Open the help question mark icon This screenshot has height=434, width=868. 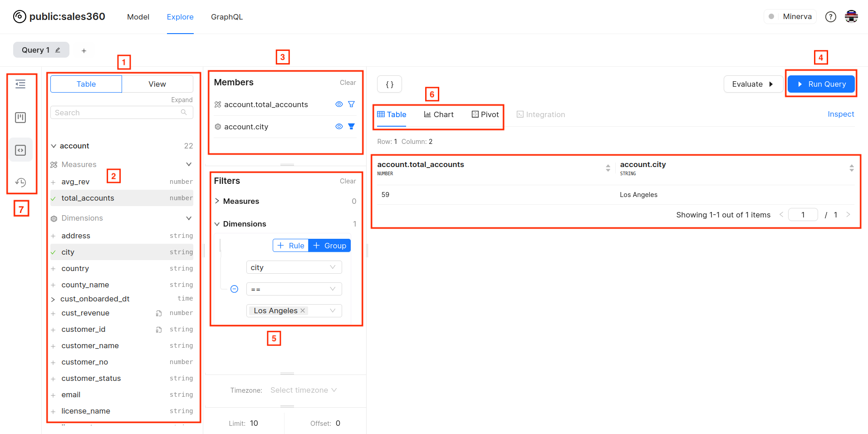pos(830,17)
